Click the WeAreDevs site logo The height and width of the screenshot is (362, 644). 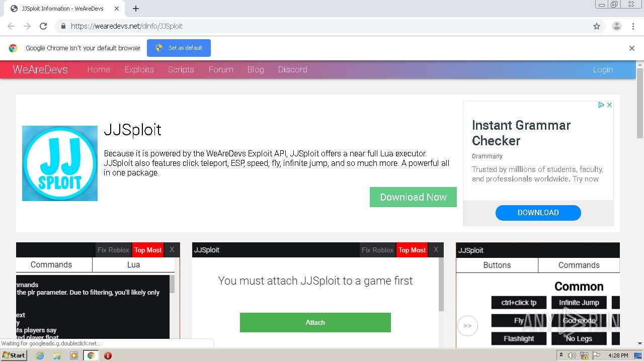pyautogui.click(x=40, y=69)
